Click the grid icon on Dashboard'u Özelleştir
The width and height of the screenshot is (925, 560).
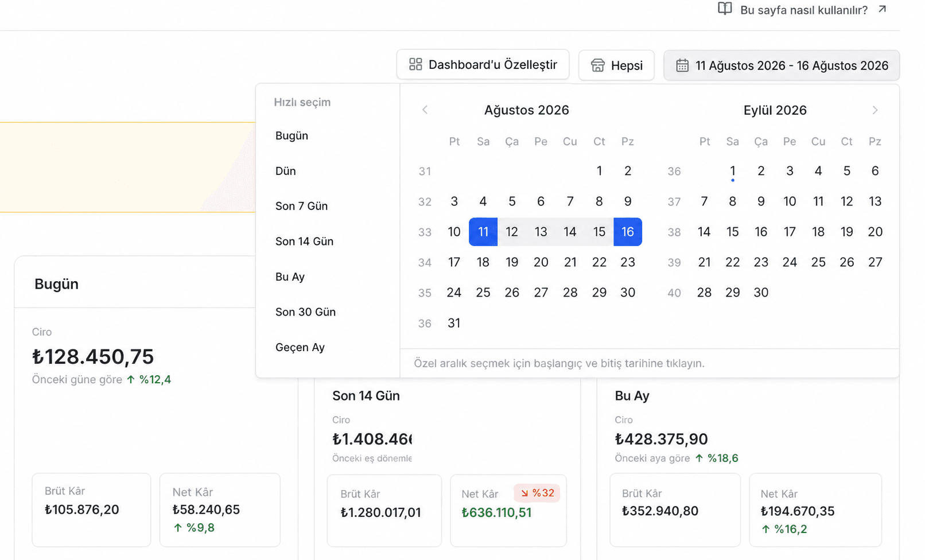415,64
